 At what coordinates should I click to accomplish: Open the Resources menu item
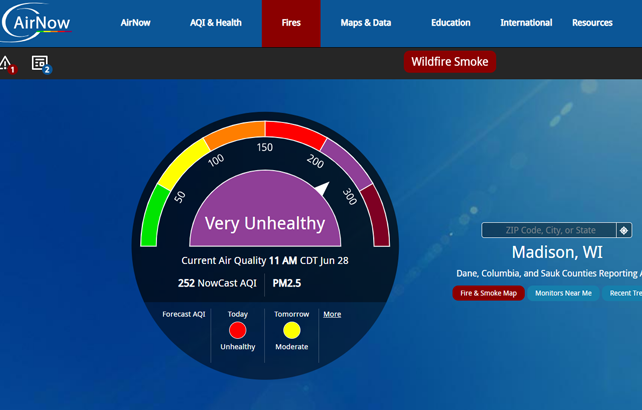[x=592, y=23]
